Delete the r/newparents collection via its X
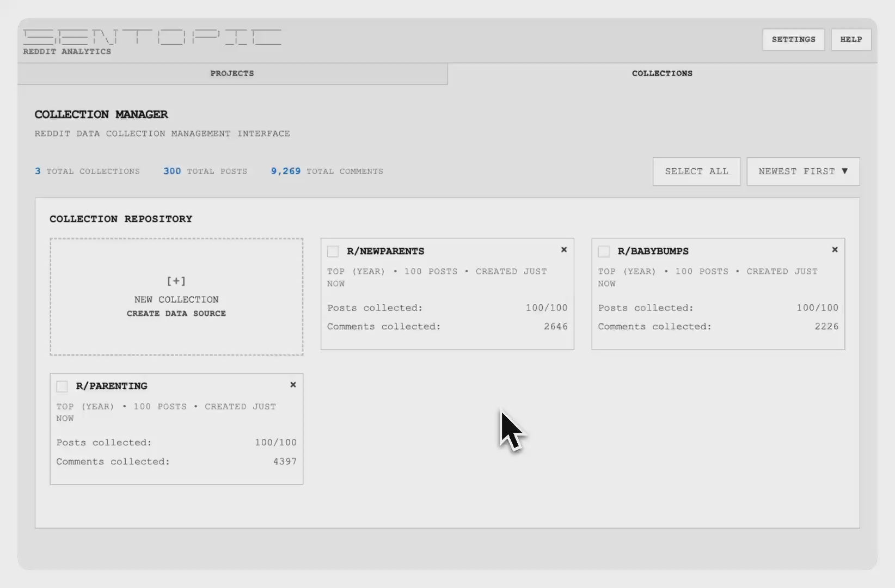Viewport: 895px width, 588px height. [x=564, y=250]
